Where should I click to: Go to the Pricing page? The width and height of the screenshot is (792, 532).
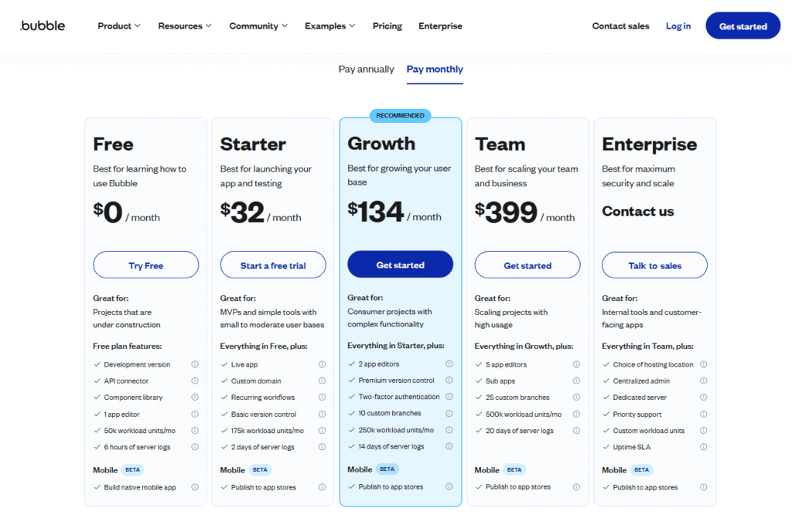click(387, 26)
